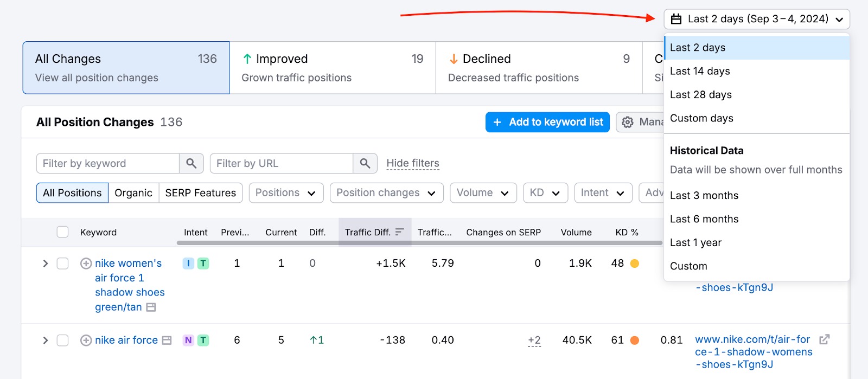This screenshot has width=868, height=379.
Task: Click plus icon beside nike air force keyword
Action: coord(86,341)
